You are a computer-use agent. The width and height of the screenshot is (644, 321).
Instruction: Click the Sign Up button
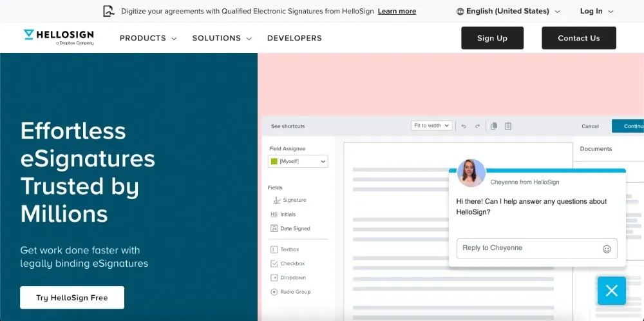pos(492,38)
